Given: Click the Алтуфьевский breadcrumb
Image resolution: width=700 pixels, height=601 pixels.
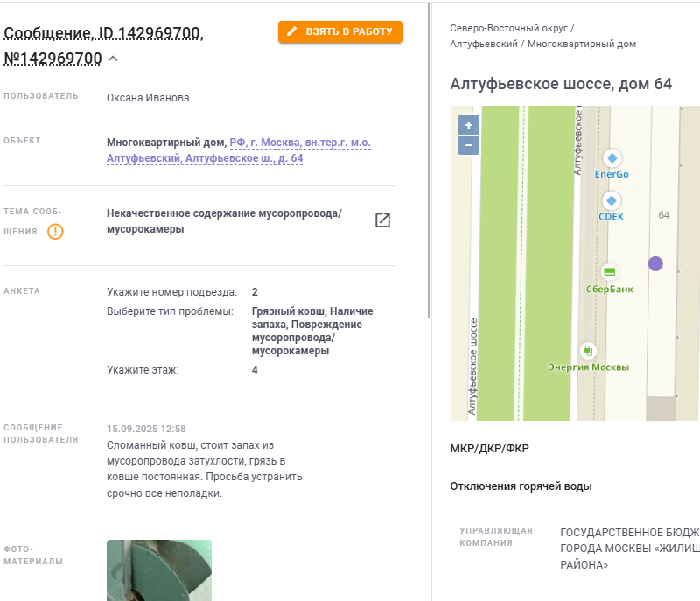Looking at the screenshot, I should 484,44.
